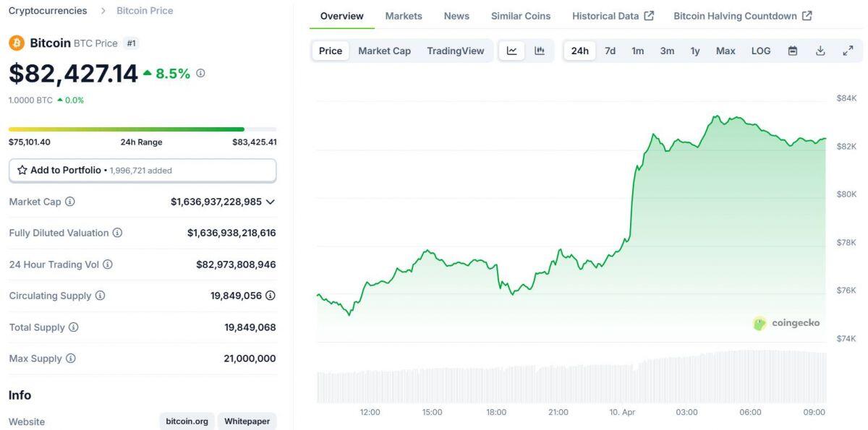Click external link icon beside Historical Data
Screen dimensions: 868x430
[649, 16]
